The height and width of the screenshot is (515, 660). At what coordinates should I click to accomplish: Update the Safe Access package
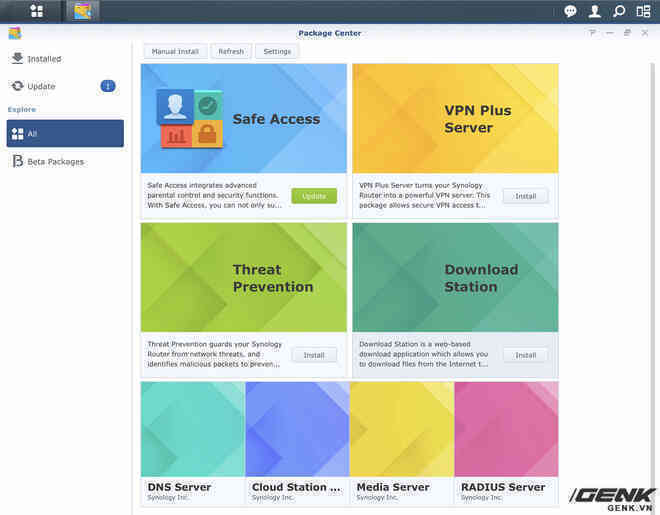pos(314,196)
